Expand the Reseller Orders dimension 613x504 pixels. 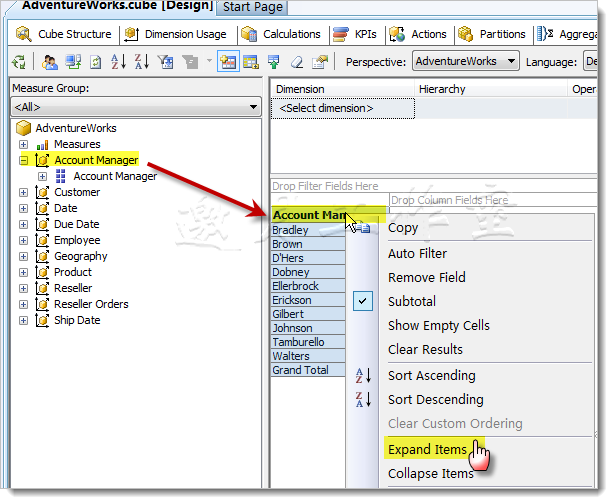23,305
